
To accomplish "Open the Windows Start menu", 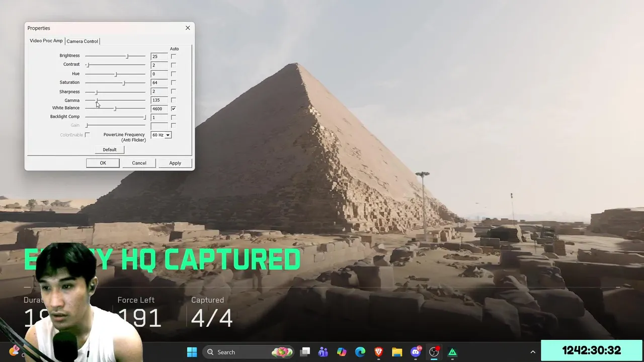I will tap(192, 352).
